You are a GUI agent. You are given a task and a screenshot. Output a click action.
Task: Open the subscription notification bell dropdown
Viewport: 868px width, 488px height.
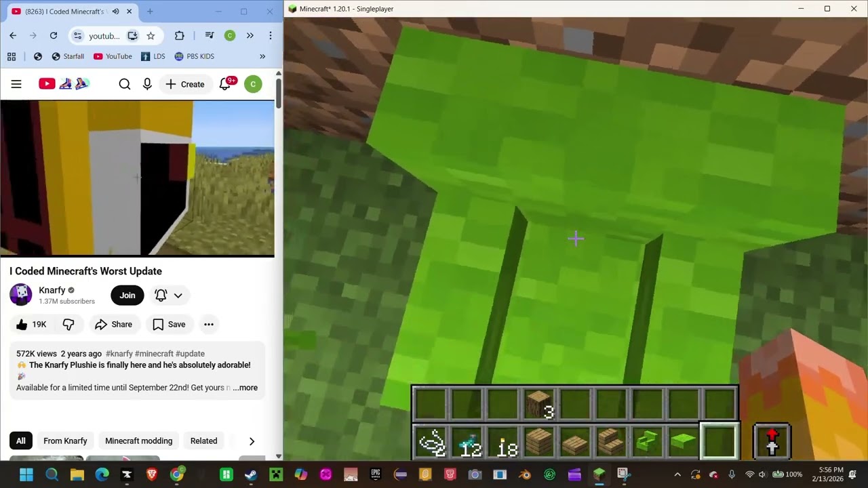(x=169, y=296)
